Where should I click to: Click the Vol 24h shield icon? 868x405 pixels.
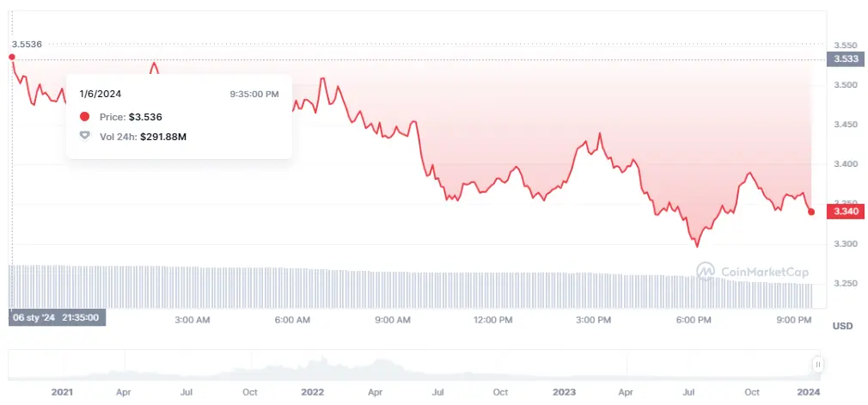[84, 136]
